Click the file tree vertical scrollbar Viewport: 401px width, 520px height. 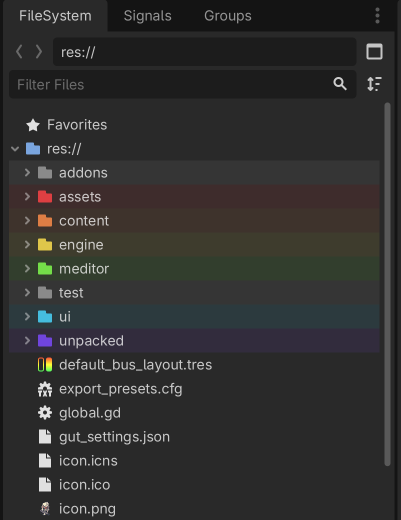[x=387, y=284]
